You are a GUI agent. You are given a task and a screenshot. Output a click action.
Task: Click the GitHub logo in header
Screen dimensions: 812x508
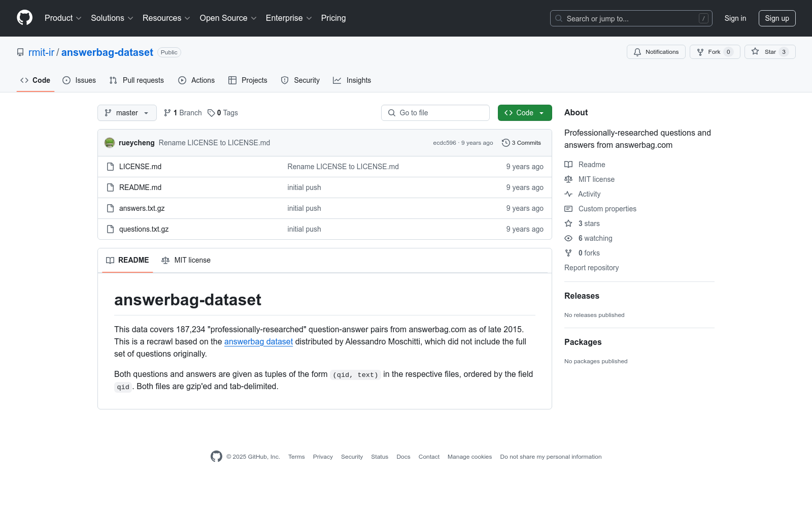24,18
